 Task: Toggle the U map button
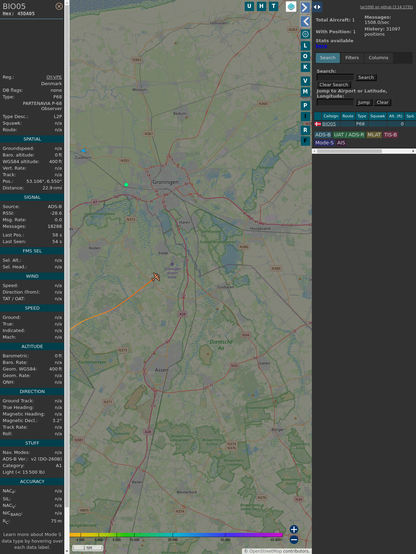pyautogui.click(x=249, y=6)
